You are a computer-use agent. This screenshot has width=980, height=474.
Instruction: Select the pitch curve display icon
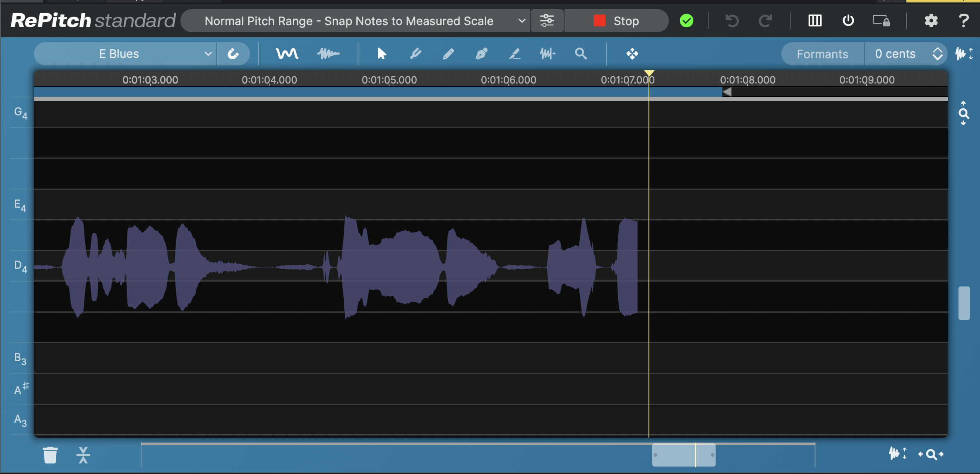pos(287,54)
